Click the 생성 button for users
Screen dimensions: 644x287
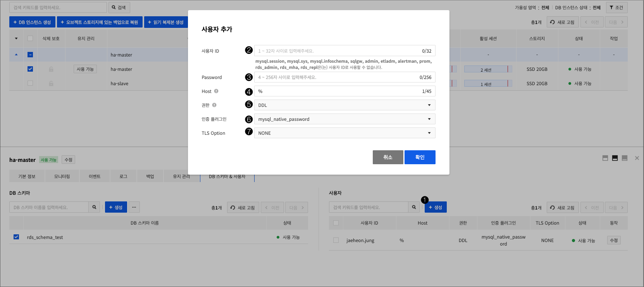[436, 207]
